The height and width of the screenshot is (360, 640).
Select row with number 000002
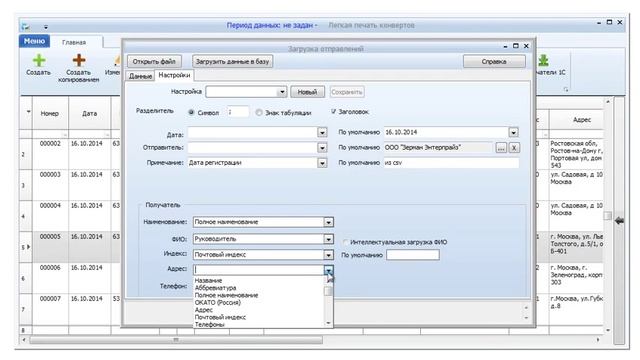point(50,144)
